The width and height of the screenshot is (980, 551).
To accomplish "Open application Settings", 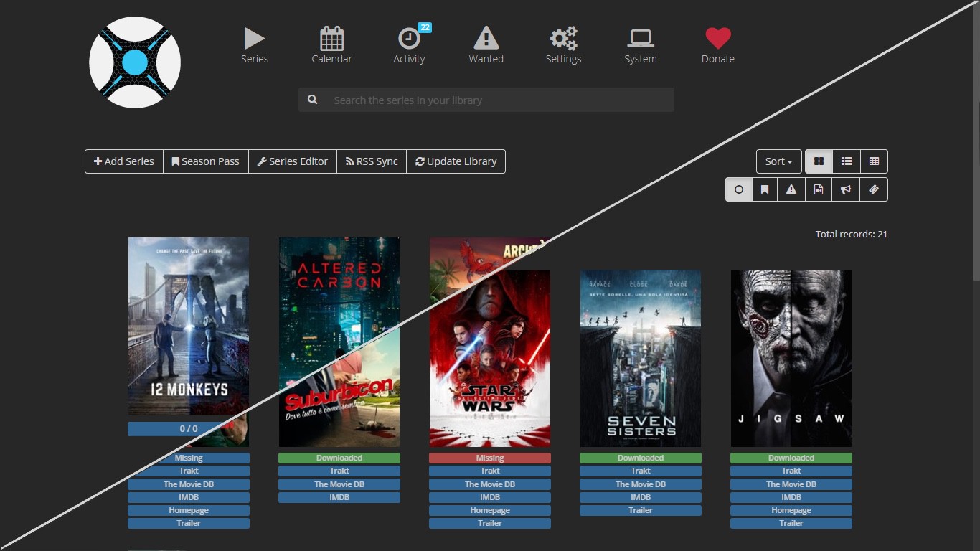I will point(563,44).
